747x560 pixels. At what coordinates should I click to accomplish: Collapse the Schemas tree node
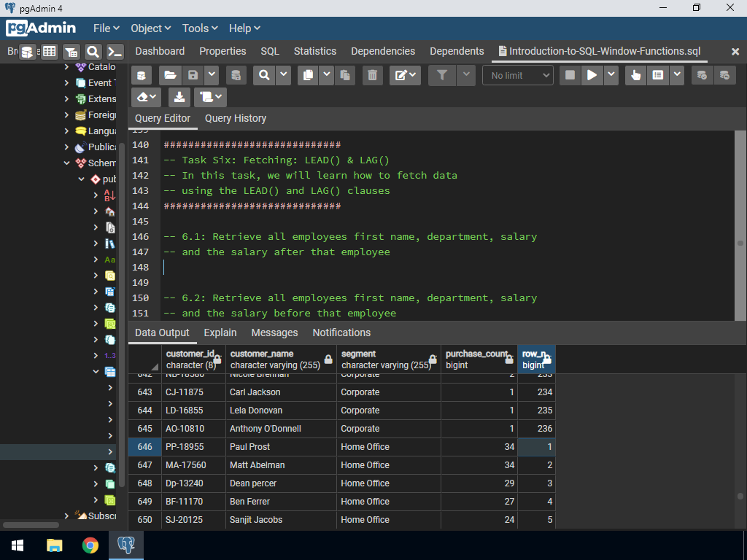point(68,163)
